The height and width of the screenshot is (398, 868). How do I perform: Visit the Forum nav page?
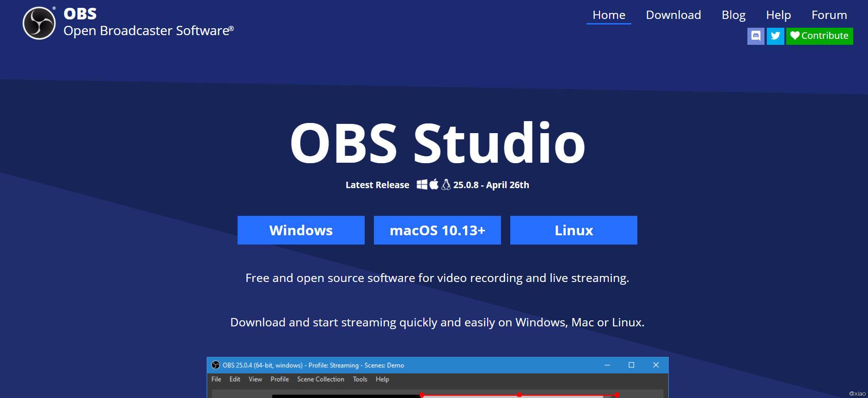point(829,15)
